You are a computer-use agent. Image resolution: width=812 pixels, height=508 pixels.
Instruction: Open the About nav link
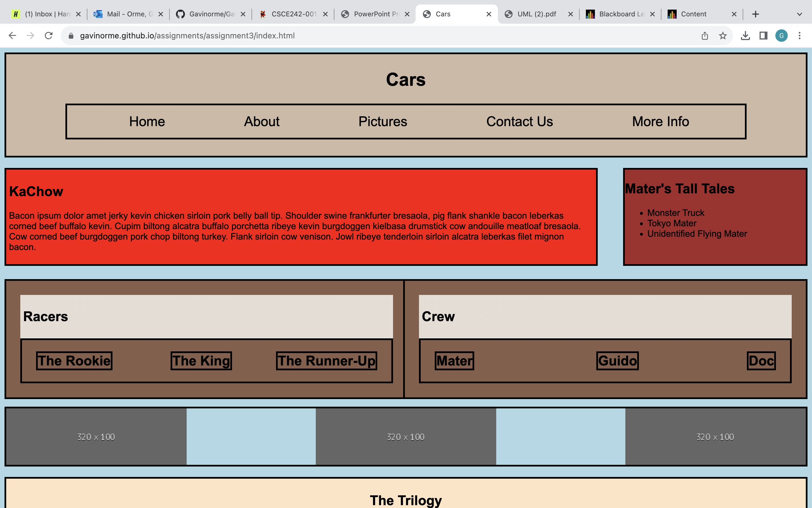coord(262,122)
